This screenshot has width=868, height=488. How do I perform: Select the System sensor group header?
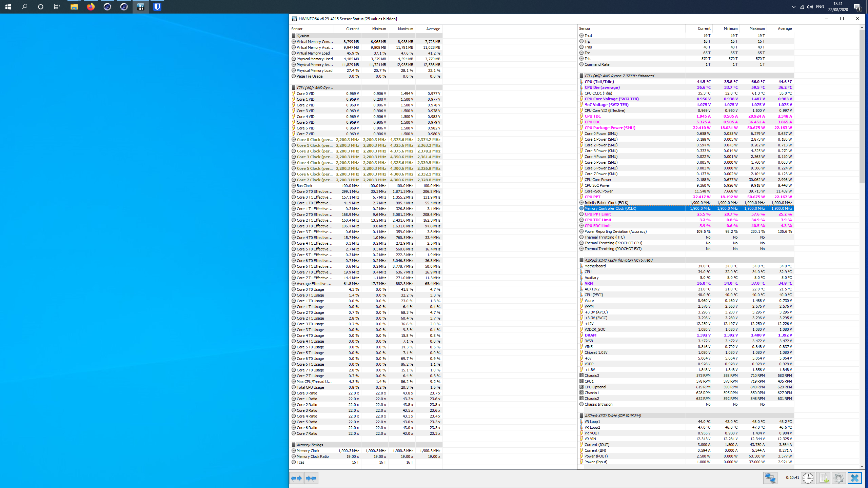pos(303,36)
